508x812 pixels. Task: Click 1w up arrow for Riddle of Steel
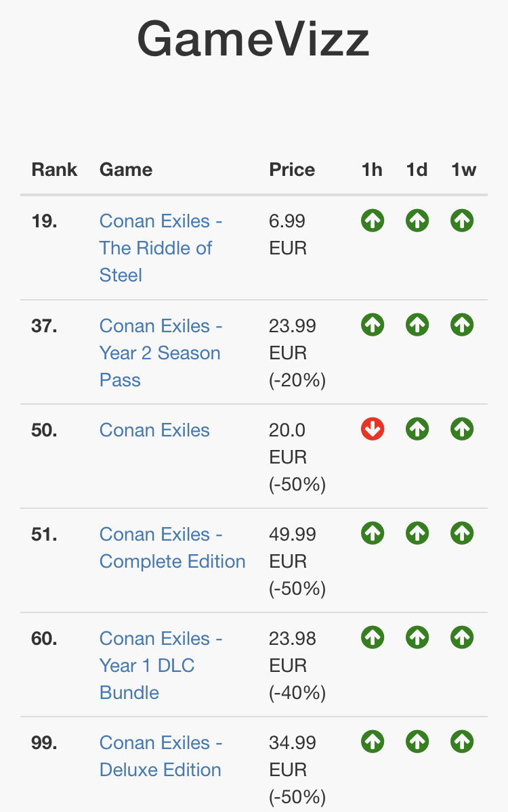[x=462, y=221]
